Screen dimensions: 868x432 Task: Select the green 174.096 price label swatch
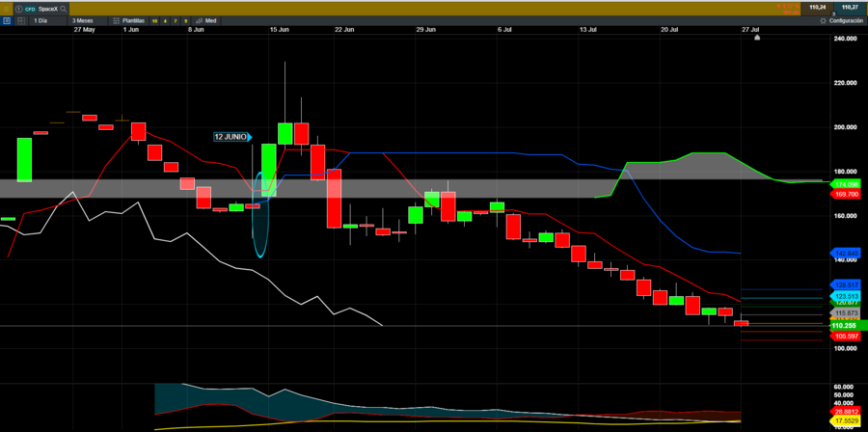click(x=847, y=184)
